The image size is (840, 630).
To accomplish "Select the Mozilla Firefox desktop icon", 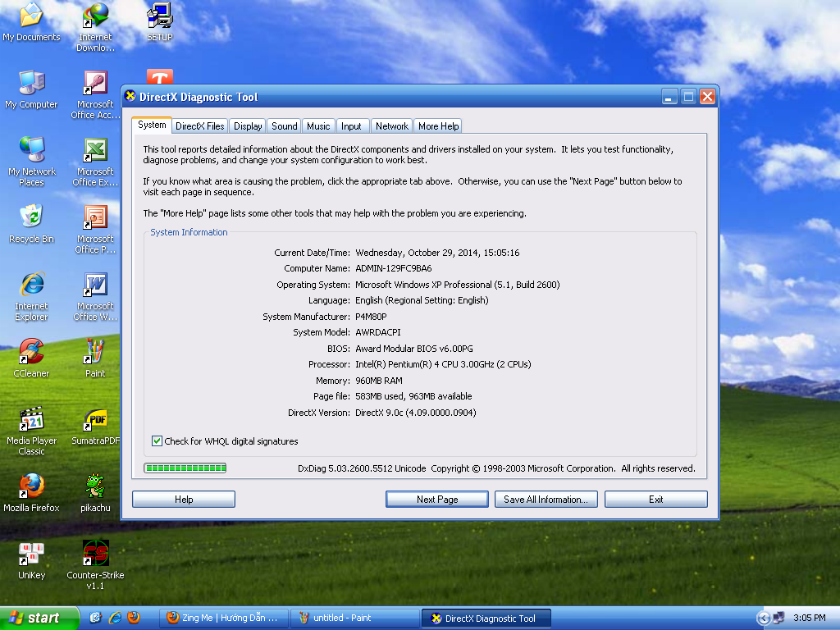I will pos(31,487).
